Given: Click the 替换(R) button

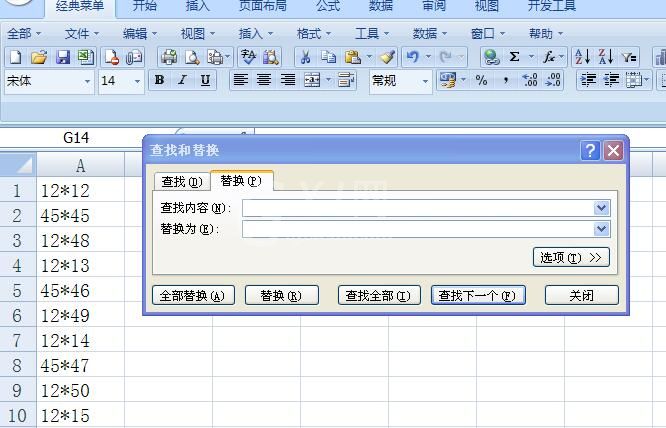Looking at the screenshot, I should 282,295.
